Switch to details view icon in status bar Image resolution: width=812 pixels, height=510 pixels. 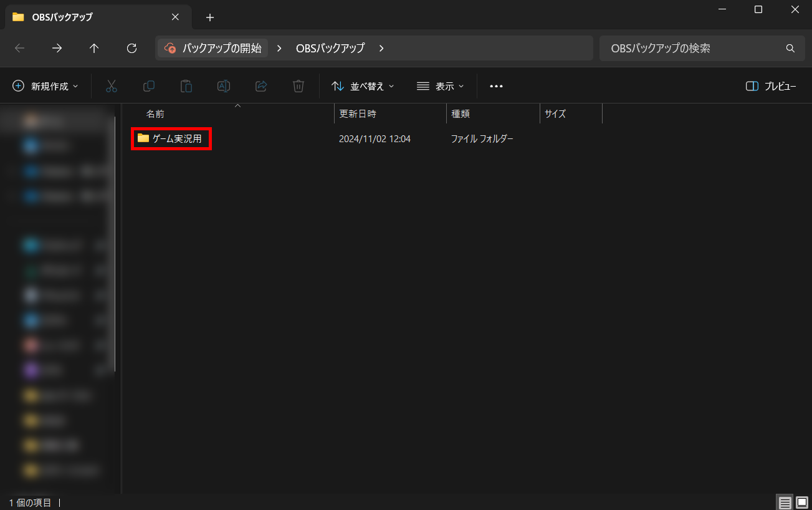(x=785, y=503)
